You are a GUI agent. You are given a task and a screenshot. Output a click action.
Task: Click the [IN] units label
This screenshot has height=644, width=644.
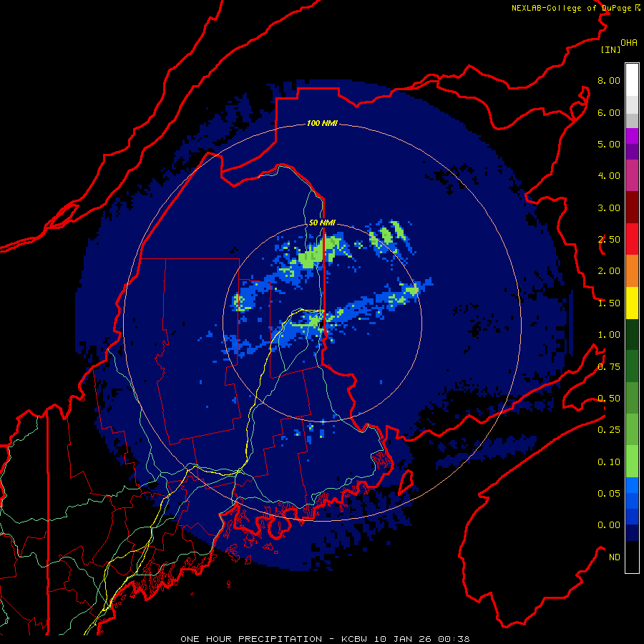(611, 49)
